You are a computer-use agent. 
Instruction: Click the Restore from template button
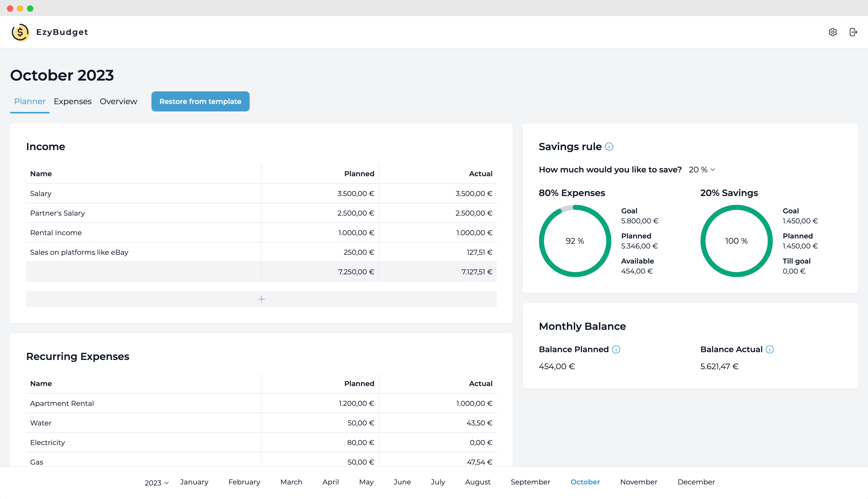click(200, 101)
